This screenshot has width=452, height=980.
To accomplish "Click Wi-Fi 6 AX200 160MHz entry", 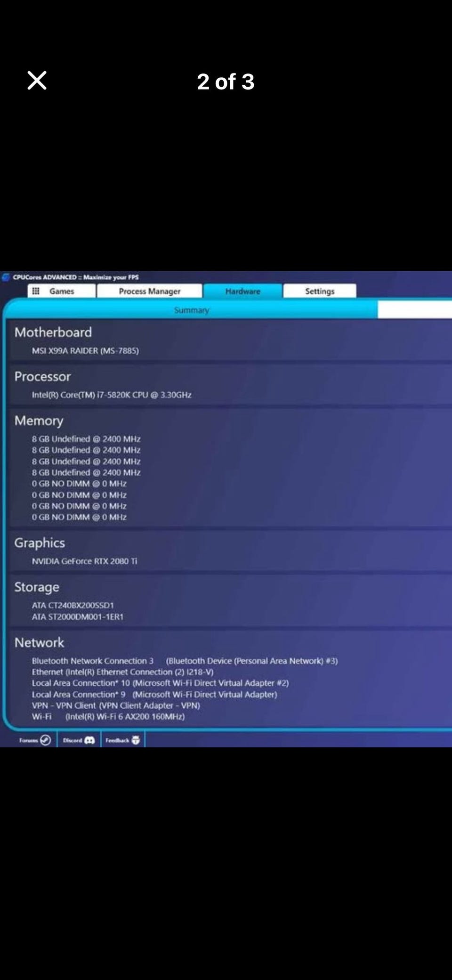I will (x=108, y=716).
